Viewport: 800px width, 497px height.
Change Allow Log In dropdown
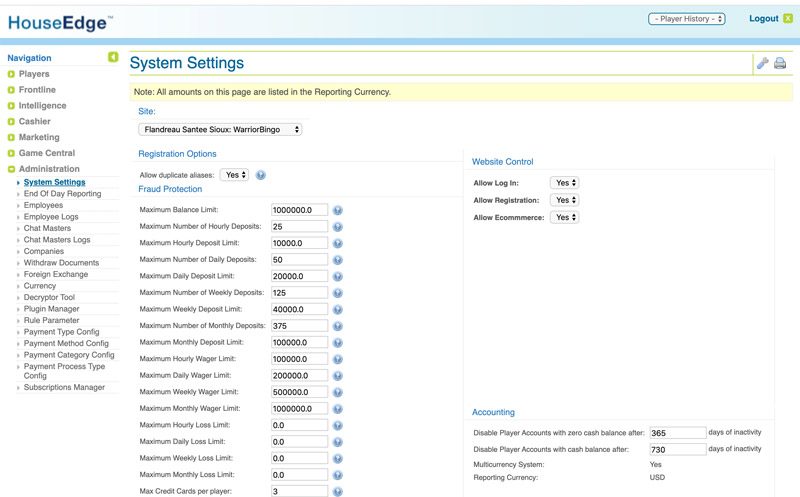564,183
